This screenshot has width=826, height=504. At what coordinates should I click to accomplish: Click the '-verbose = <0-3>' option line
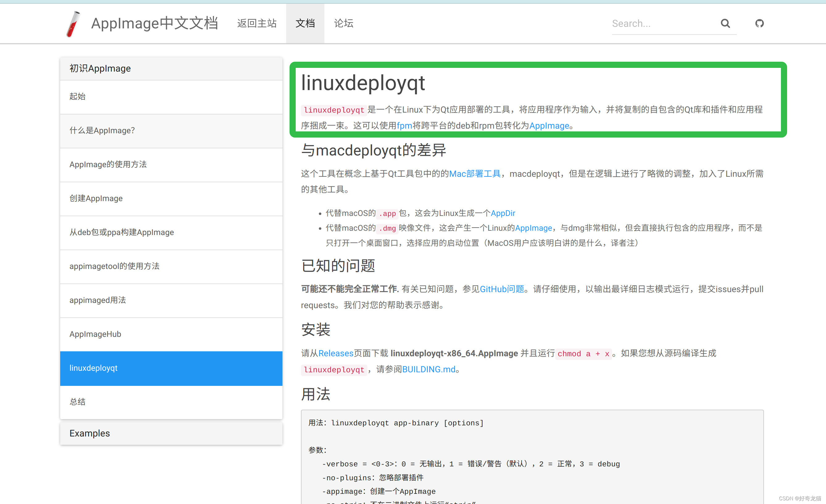pyautogui.click(x=471, y=464)
